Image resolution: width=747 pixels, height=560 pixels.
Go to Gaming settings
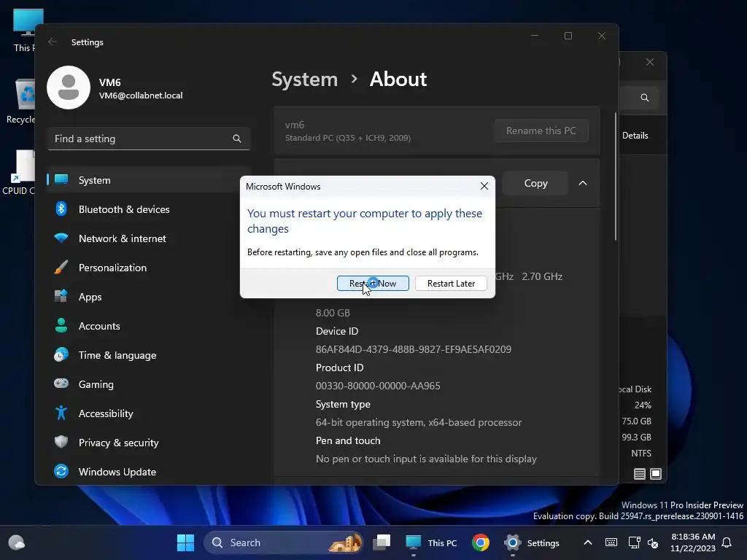[149, 384]
